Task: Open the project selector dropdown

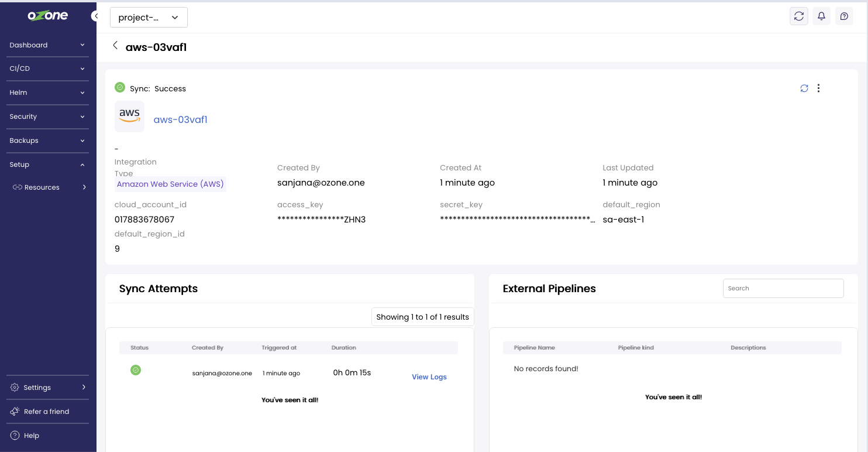Action: coord(149,18)
